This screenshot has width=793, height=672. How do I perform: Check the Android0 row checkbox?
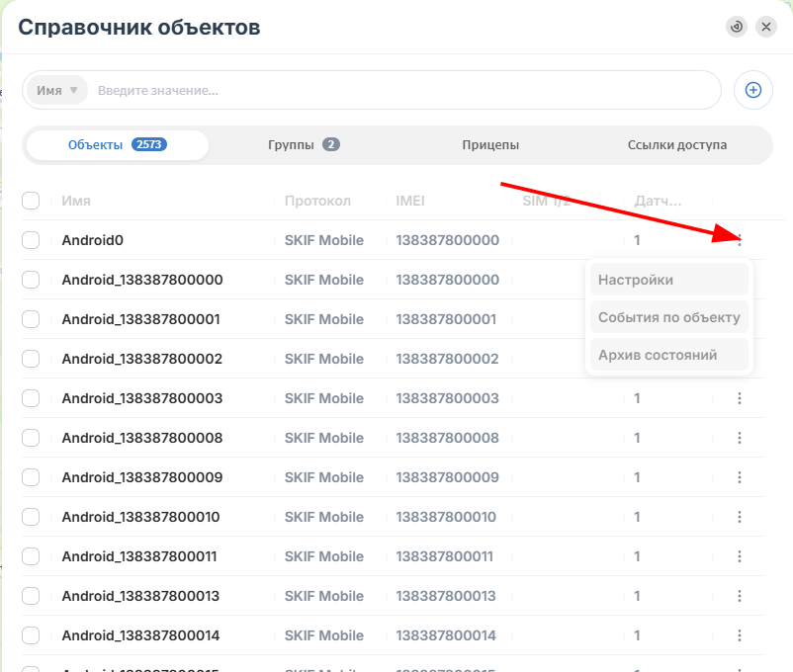(31, 240)
